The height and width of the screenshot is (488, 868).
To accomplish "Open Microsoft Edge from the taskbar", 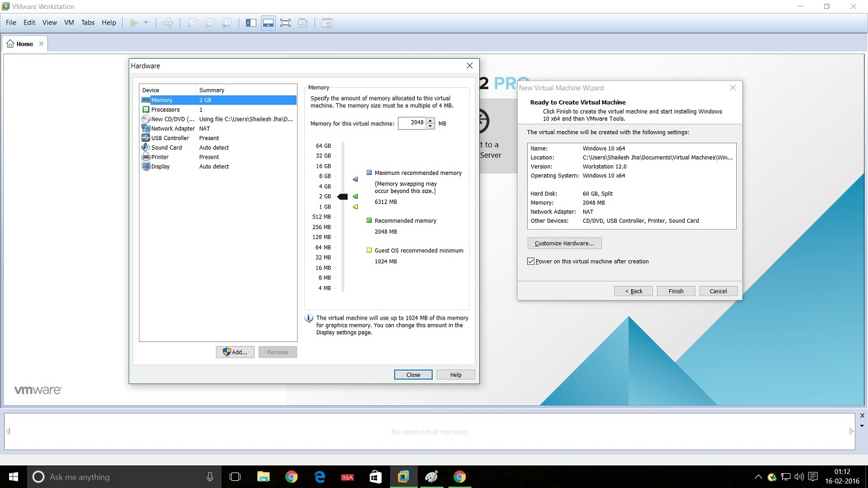I will 320,477.
